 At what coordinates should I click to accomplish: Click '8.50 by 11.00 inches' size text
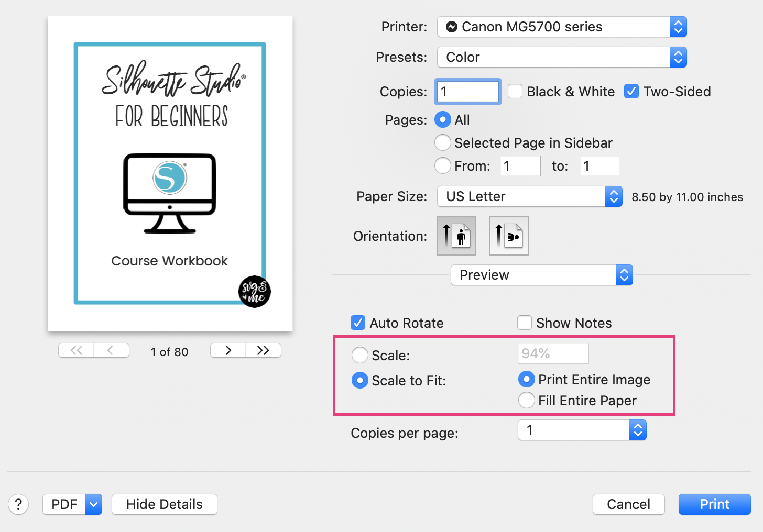click(687, 197)
